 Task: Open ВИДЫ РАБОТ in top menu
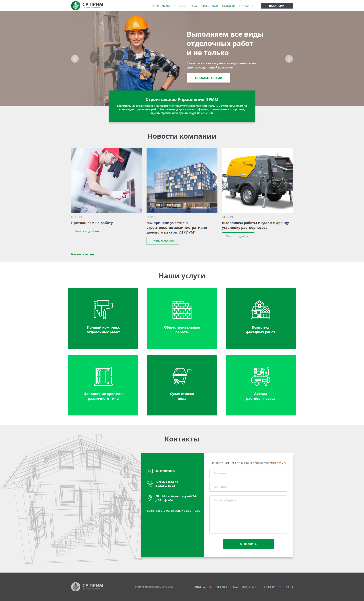pos(210,6)
